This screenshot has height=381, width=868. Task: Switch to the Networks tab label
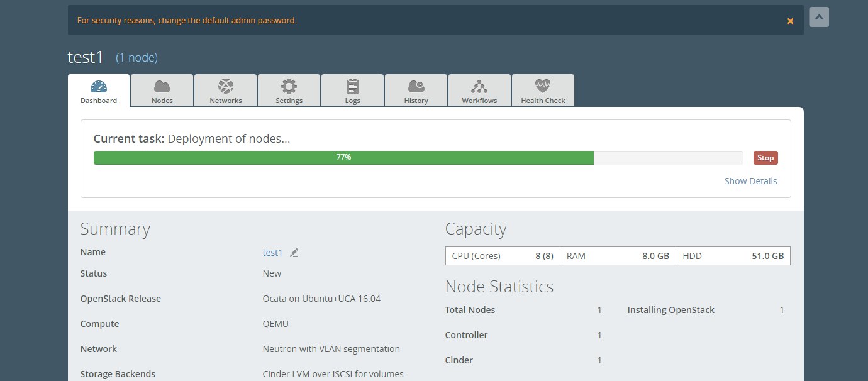226,101
